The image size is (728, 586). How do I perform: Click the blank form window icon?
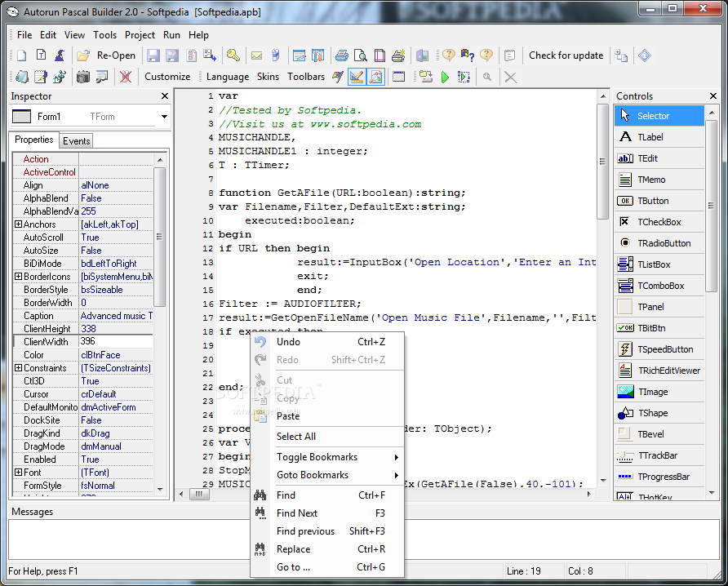pyautogui.click(x=399, y=77)
